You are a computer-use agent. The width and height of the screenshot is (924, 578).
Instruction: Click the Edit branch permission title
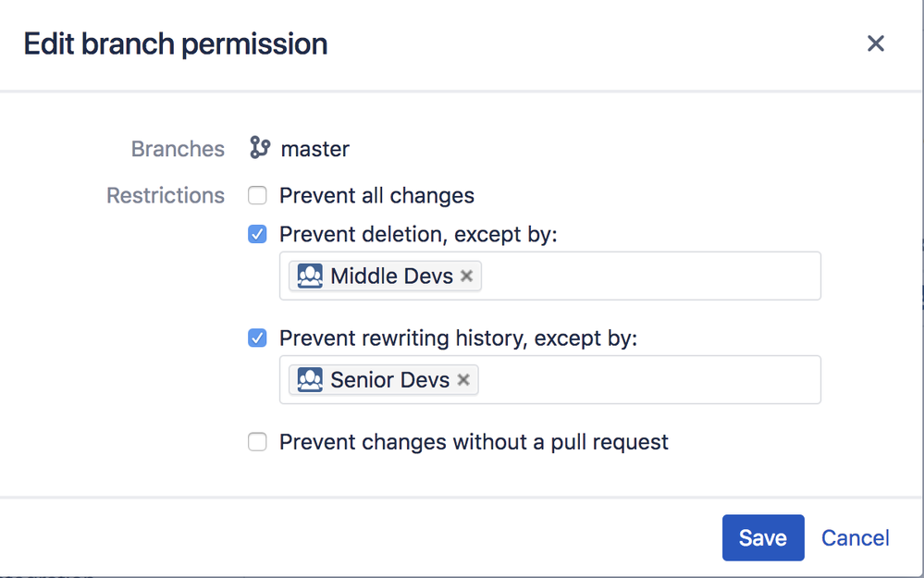click(176, 43)
